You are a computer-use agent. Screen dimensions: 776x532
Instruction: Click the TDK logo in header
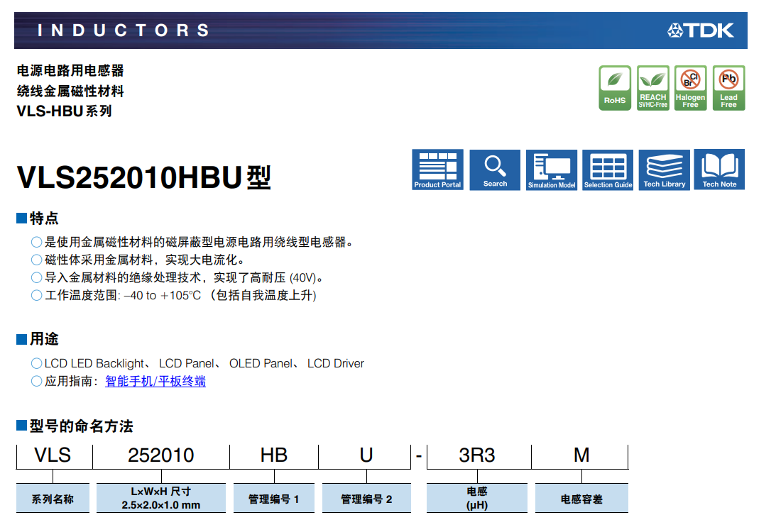(701, 31)
